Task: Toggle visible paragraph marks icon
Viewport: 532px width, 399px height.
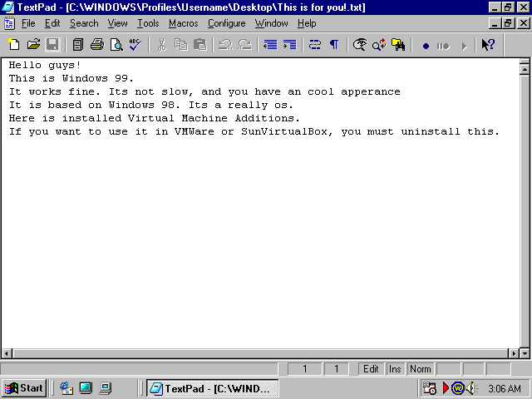Action: pos(334,44)
